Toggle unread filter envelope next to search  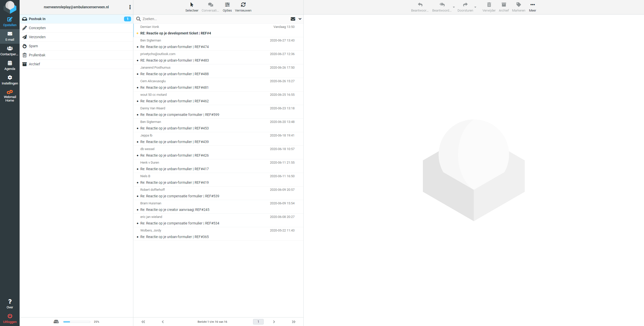point(293,19)
